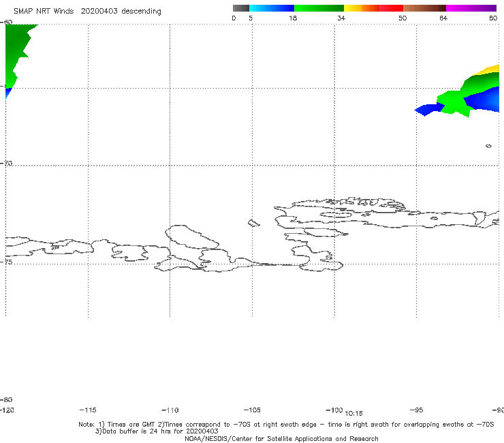Click the longitude label '-115'

click(x=88, y=410)
